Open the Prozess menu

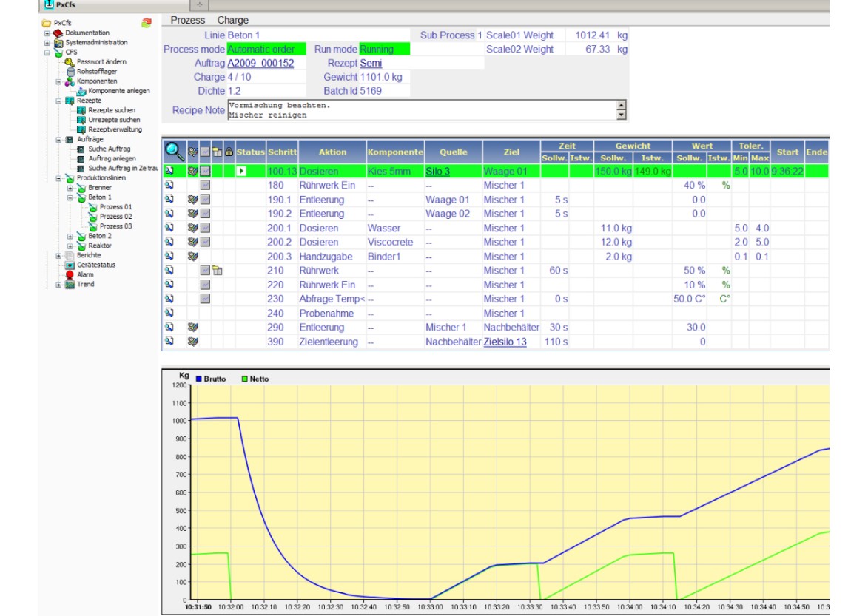(x=188, y=20)
